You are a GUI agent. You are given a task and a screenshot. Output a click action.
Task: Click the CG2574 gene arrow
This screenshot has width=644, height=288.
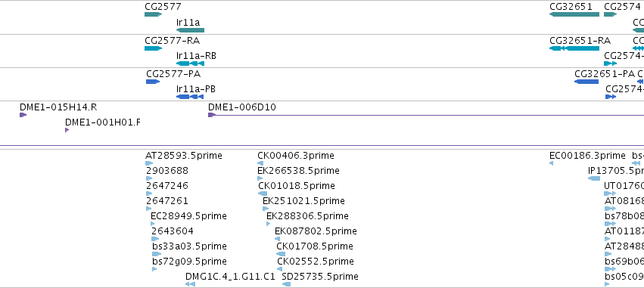(x=610, y=14)
